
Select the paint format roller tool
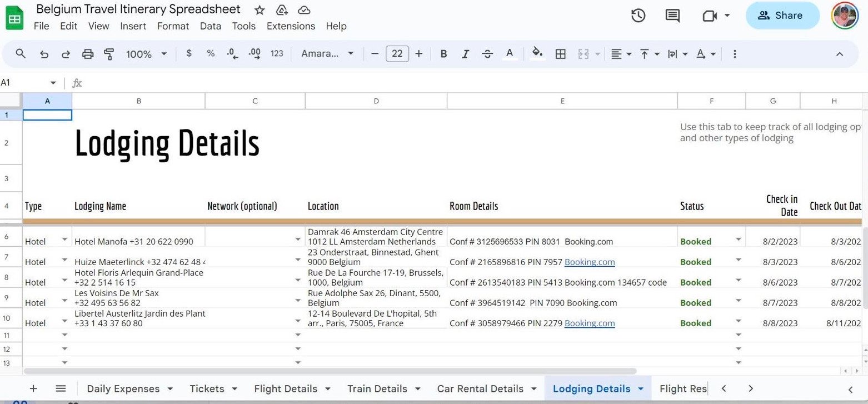pos(109,54)
